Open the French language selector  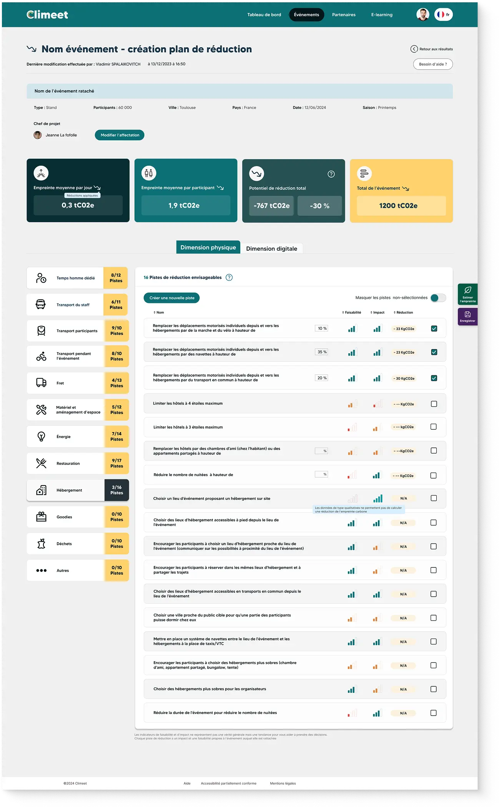443,15
